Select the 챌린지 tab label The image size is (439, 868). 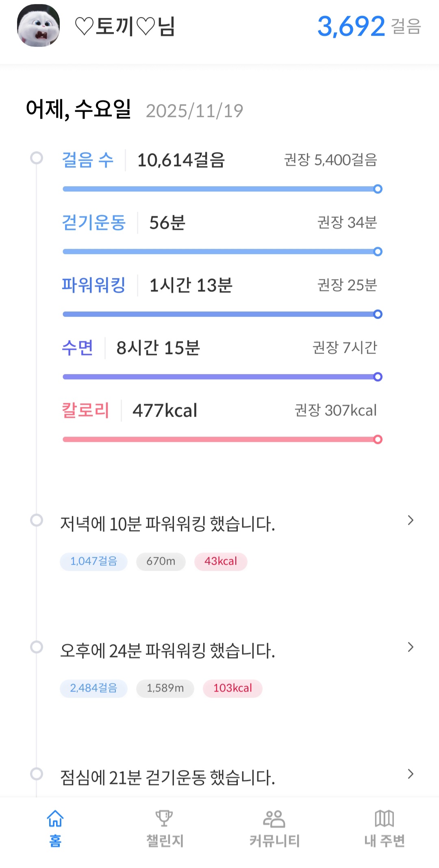(x=165, y=841)
